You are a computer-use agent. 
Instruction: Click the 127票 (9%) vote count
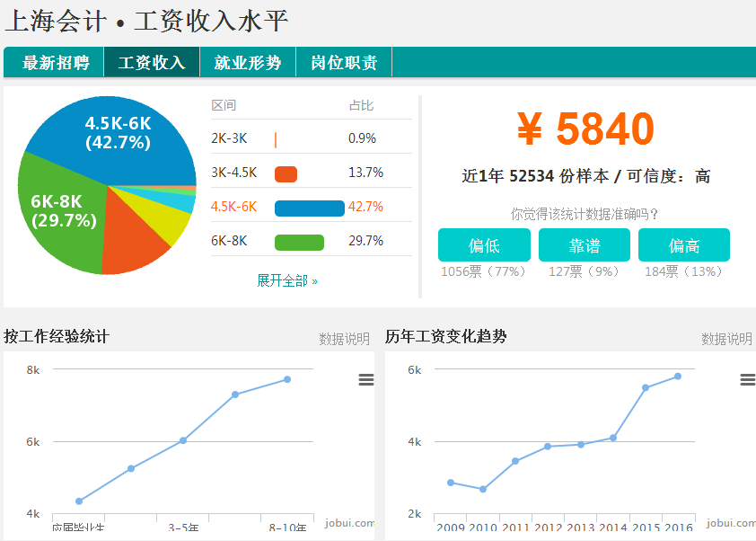click(x=584, y=271)
